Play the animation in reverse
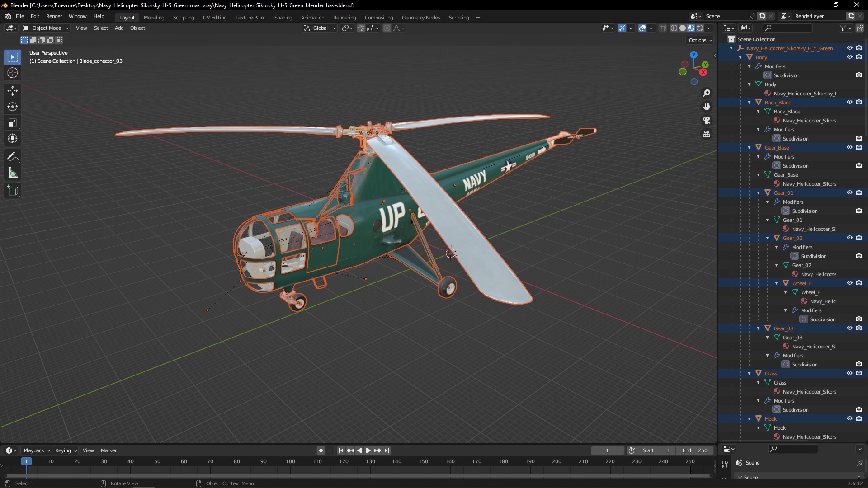 coord(359,450)
